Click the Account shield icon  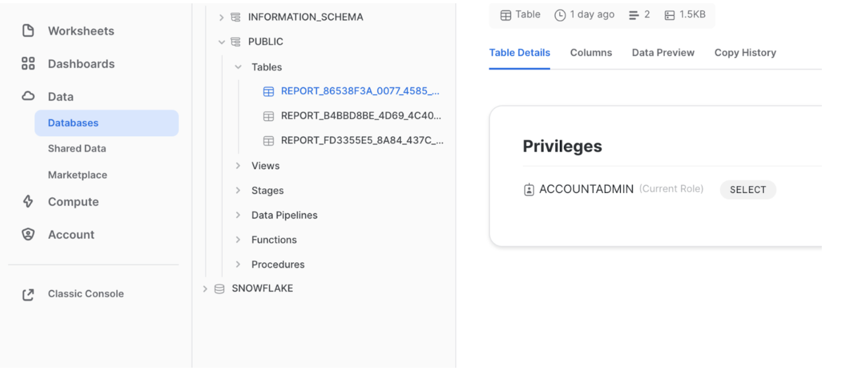tap(28, 234)
